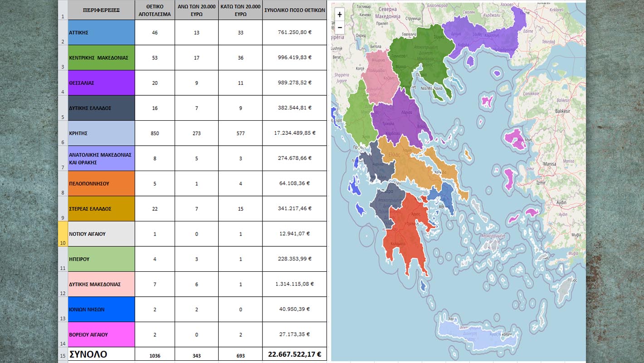Click the grand total 22.667.522,17 € cell
The width and height of the screenshot is (644, 363).
click(x=294, y=354)
